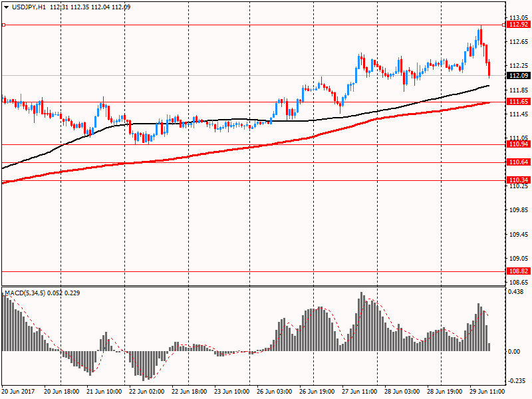Screen dimensions: 532x399
Task: Click the 26 Jun 03:00 time label
Action: 274,392
